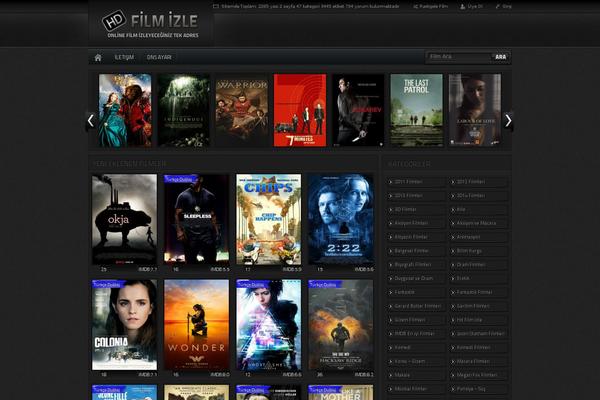The height and width of the screenshot is (400, 600).
Task: Open the Indigenous poster in carousel
Action: (x=184, y=110)
